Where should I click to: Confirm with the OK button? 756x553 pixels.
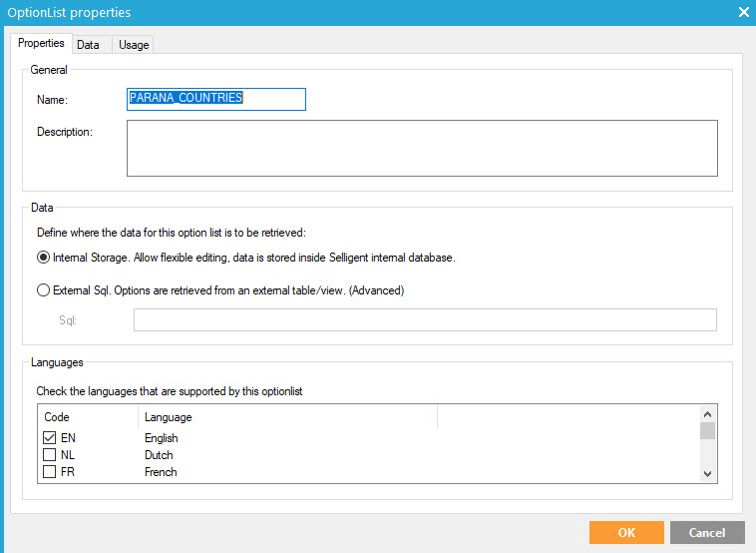pos(625,532)
